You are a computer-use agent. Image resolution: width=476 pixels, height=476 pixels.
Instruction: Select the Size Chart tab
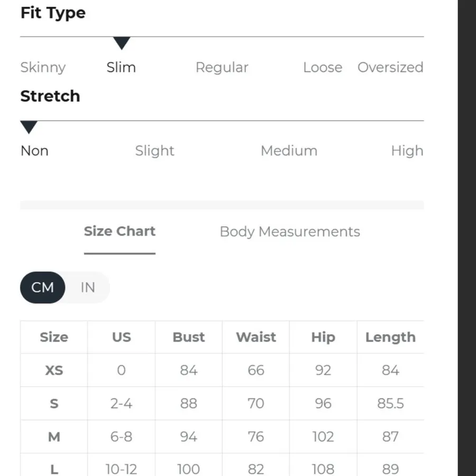click(120, 231)
